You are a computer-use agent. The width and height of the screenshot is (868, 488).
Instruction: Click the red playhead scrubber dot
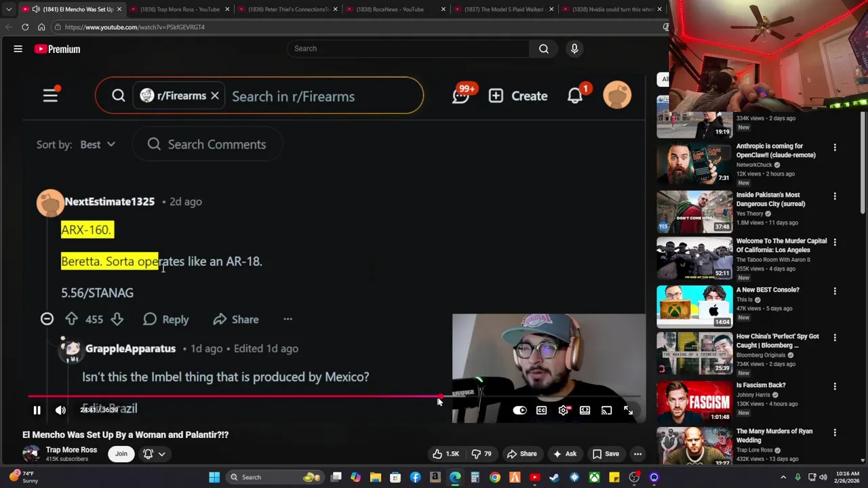click(440, 396)
